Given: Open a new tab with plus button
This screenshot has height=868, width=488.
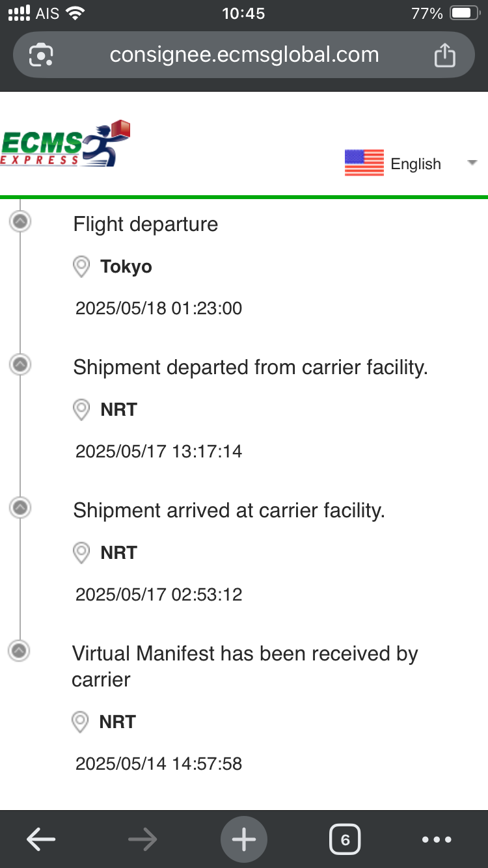Looking at the screenshot, I should click(x=244, y=840).
